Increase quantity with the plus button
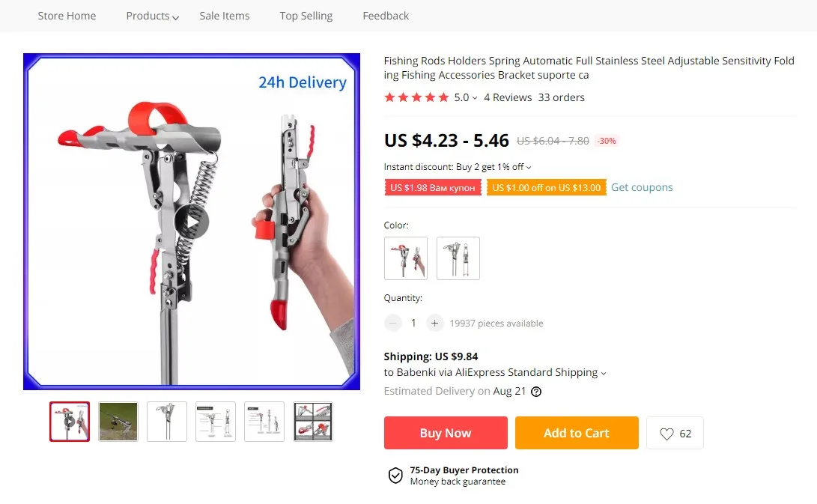Viewport: 817px width, 504px height. tap(434, 323)
